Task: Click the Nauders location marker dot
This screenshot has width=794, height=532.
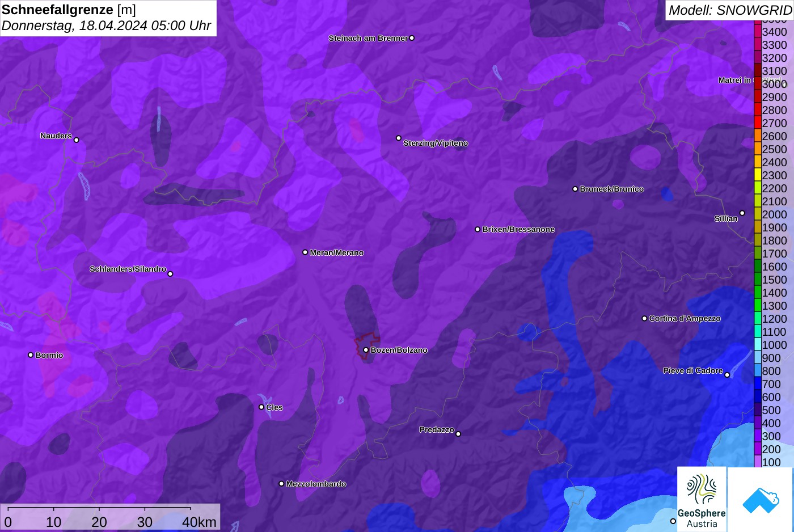Action: [x=77, y=140]
